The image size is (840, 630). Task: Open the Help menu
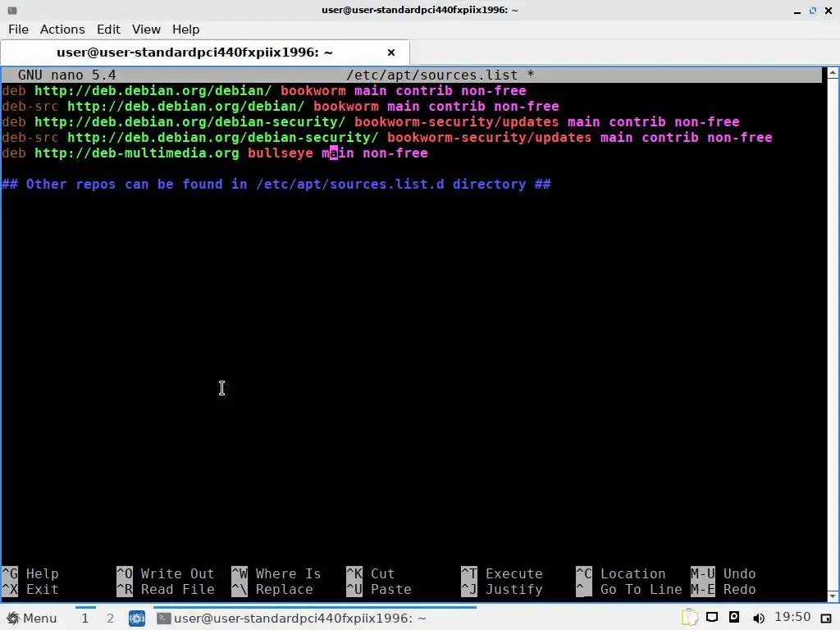(186, 30)
